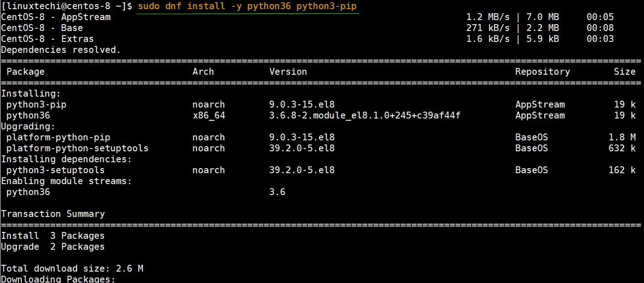Click the Package column header

click(x=26, y=72)
